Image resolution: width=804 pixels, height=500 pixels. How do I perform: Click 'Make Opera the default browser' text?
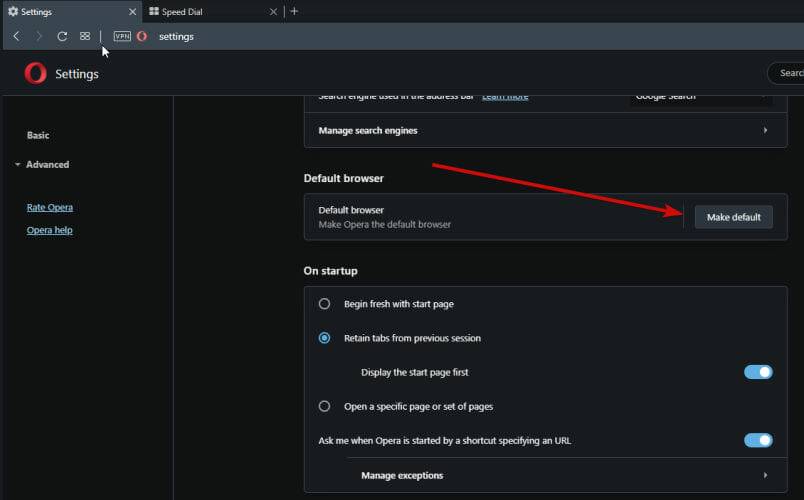(385, 225)
